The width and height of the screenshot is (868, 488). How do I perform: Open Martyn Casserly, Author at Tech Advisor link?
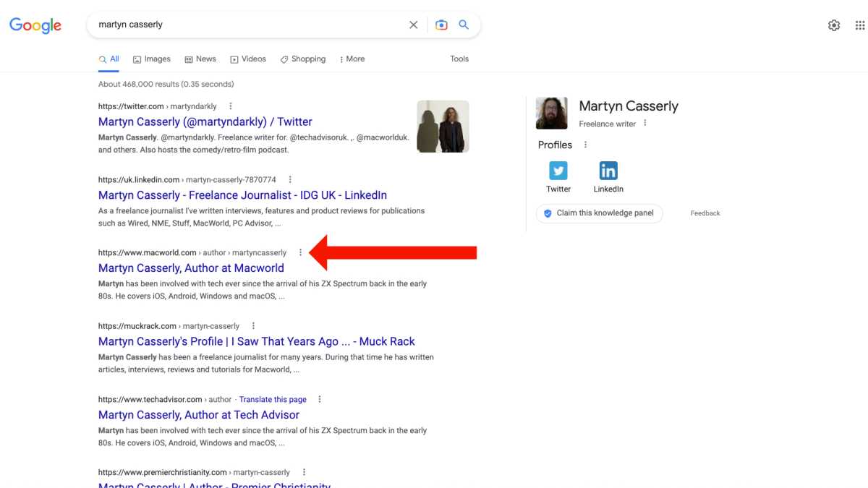(x=199, y=415)
